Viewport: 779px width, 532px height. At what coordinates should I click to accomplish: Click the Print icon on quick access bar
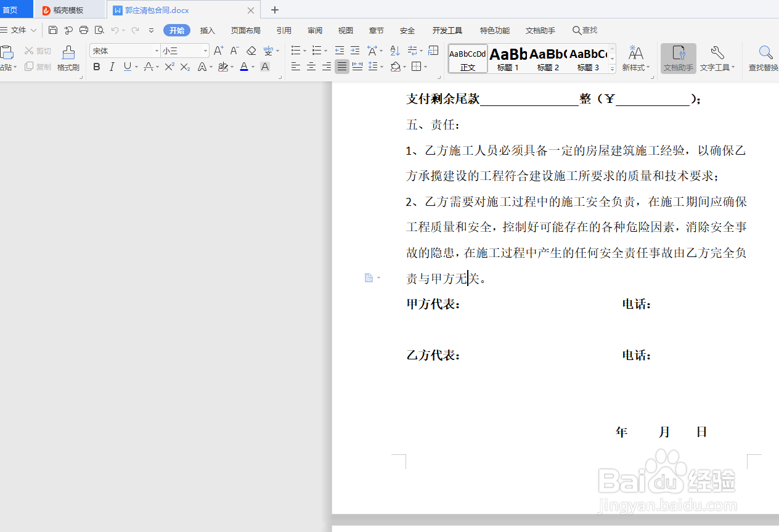[84, 30]
